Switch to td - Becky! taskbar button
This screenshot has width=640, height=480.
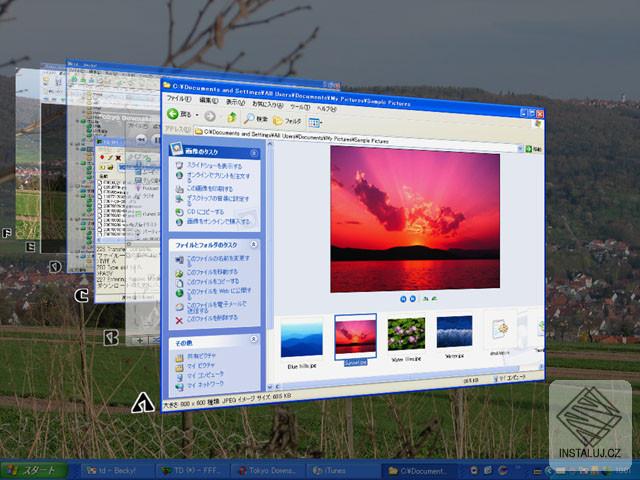(117, 470)
